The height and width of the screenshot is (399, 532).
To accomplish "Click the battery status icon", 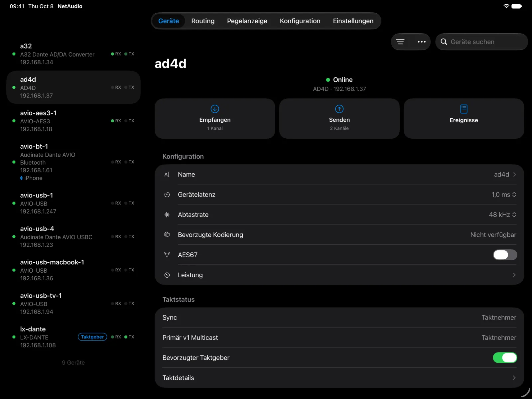I will [517, 6].
